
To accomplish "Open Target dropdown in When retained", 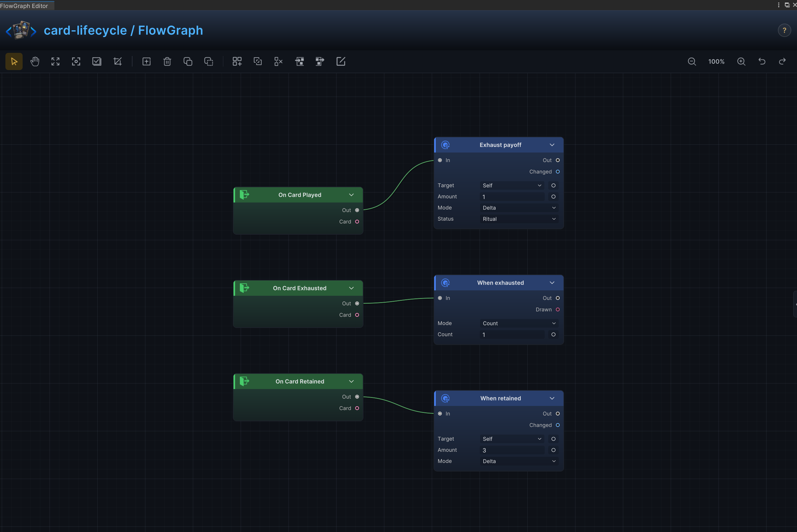I will pos(512,439).
